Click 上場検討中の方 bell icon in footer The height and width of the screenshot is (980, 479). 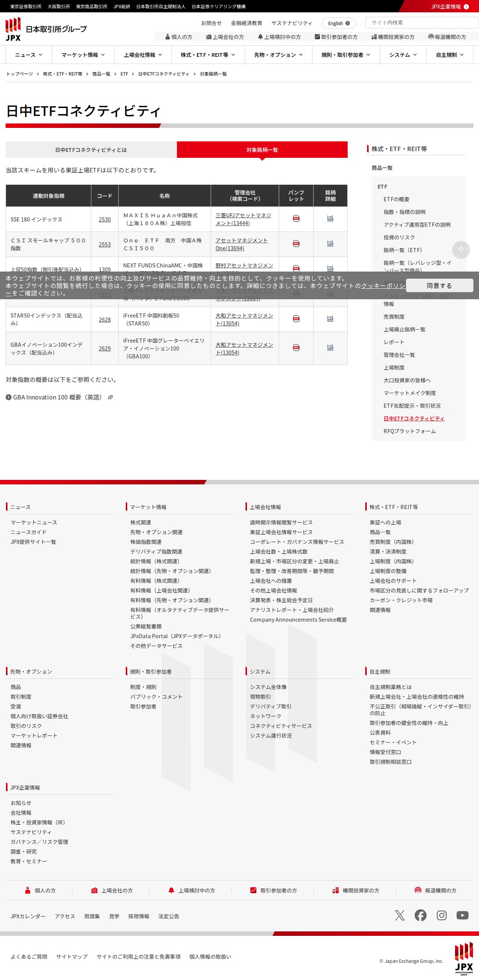pos(171,890)
